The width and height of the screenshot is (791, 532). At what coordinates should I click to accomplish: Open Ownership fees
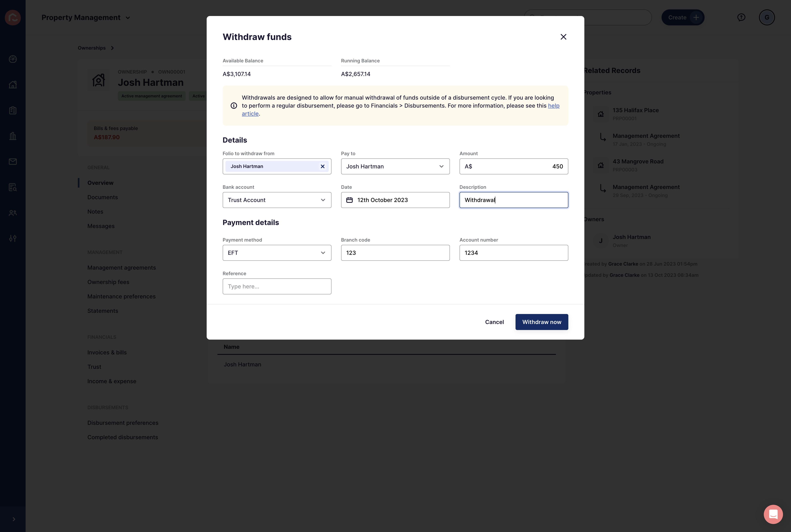coord(108,282)
